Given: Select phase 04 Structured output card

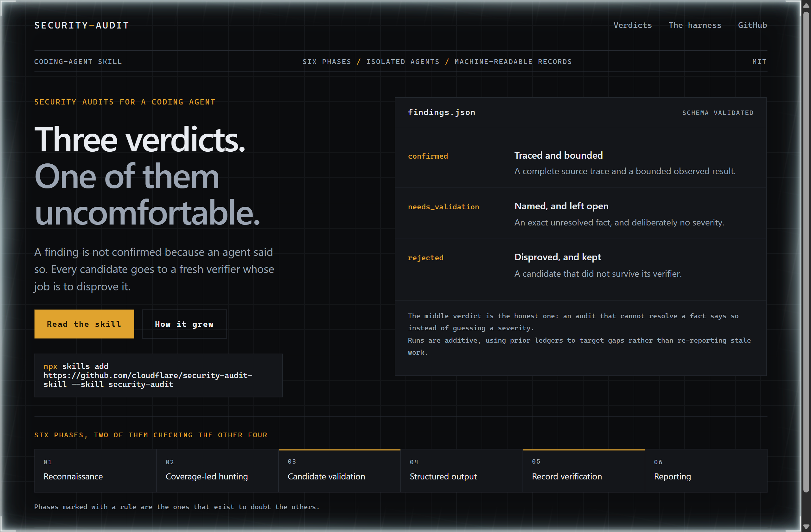Looking at the screenshot, I should 461,471.
